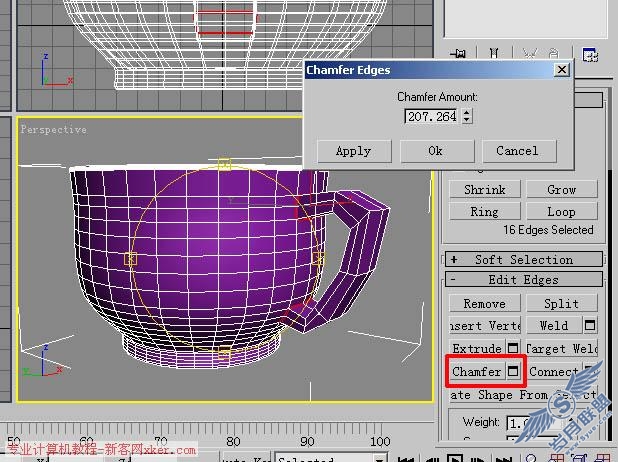Collapse the Edit Edges rollout
This screenshot has height=462, width=618.
point(524,279)
